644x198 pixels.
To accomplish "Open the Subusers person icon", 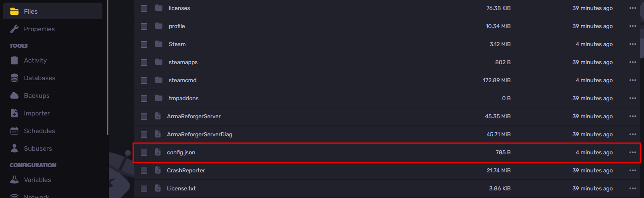I will [14, 148].
